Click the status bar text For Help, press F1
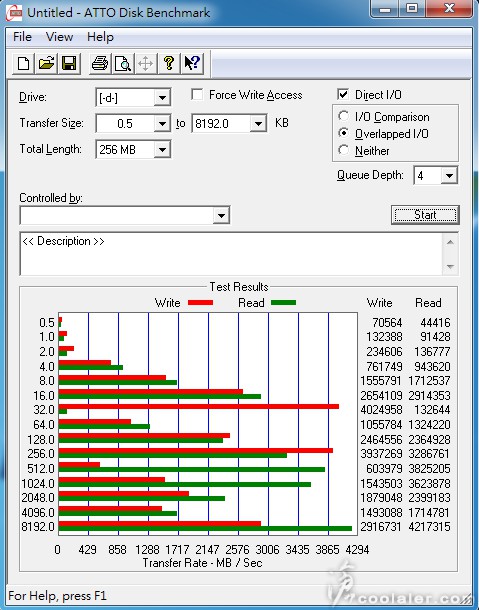Screen dimensions: 479x610 coord(57,596)
